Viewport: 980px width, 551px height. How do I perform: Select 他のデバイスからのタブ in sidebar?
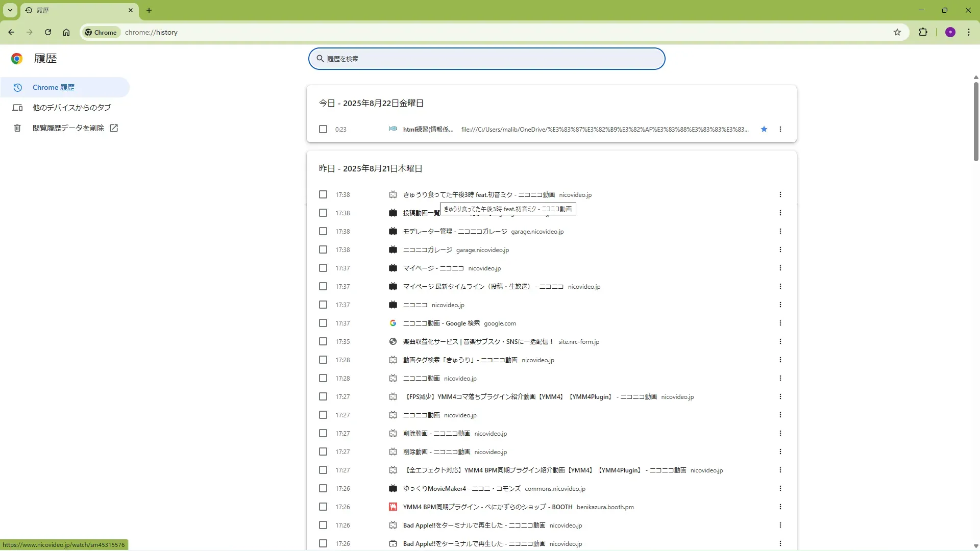pyautogui.click(x=71, y=108)
